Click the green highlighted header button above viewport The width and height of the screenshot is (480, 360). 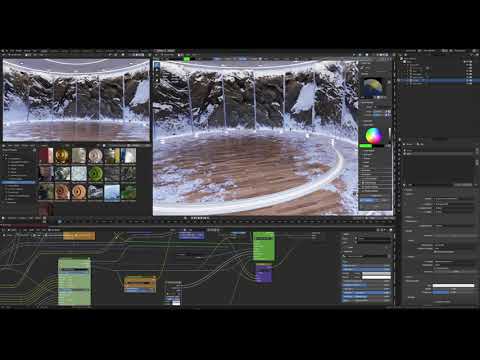[x=187, y=59]
